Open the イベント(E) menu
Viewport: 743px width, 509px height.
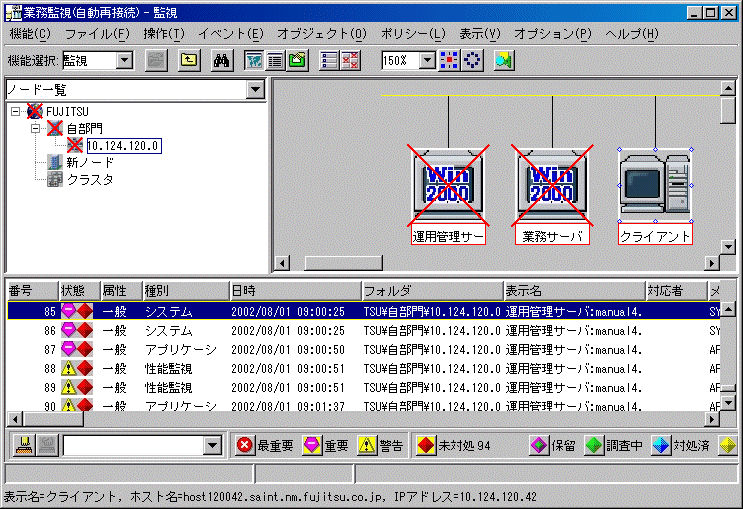pos(231,34)
